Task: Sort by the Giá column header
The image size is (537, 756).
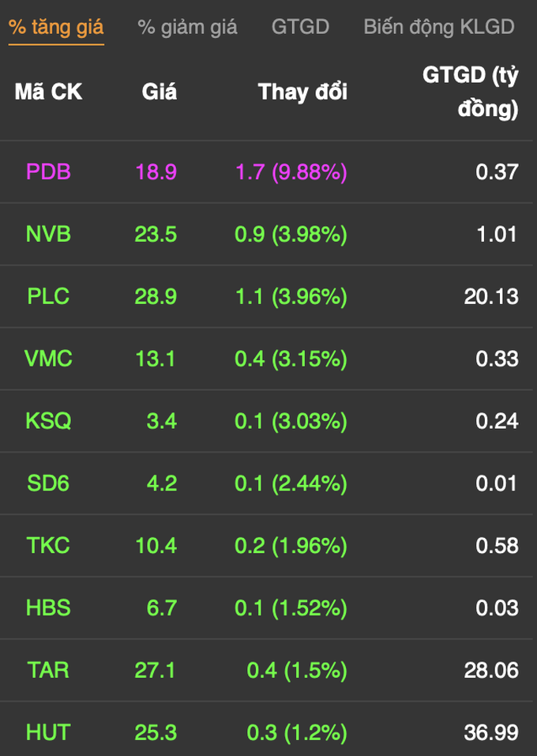Action: 160,92
